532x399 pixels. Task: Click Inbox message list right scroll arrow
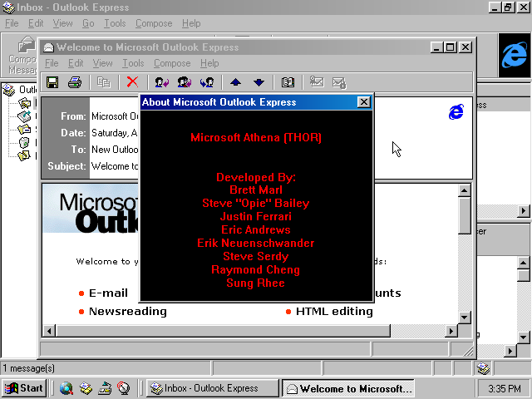point(524,210)
